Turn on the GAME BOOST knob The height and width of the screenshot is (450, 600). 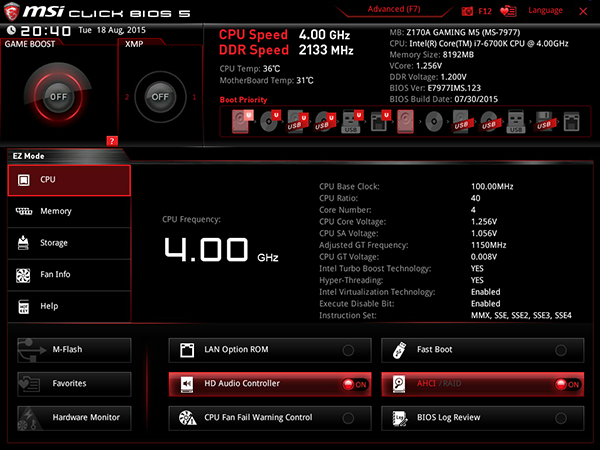point(58,97)
